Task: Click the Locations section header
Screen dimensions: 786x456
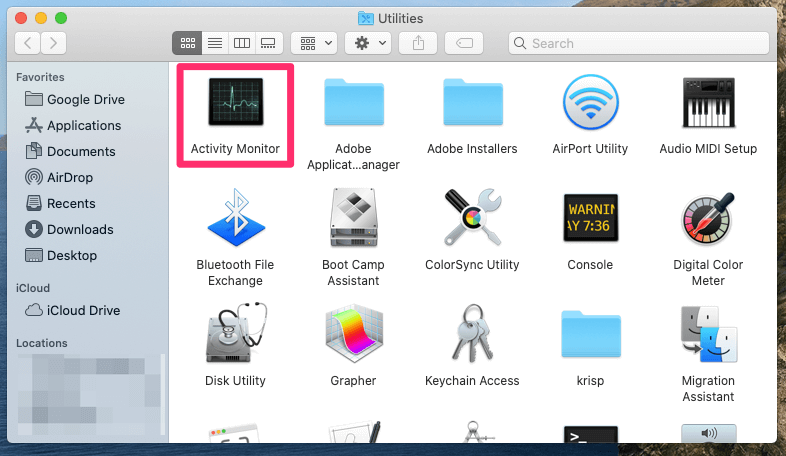Action: [42, 343]
